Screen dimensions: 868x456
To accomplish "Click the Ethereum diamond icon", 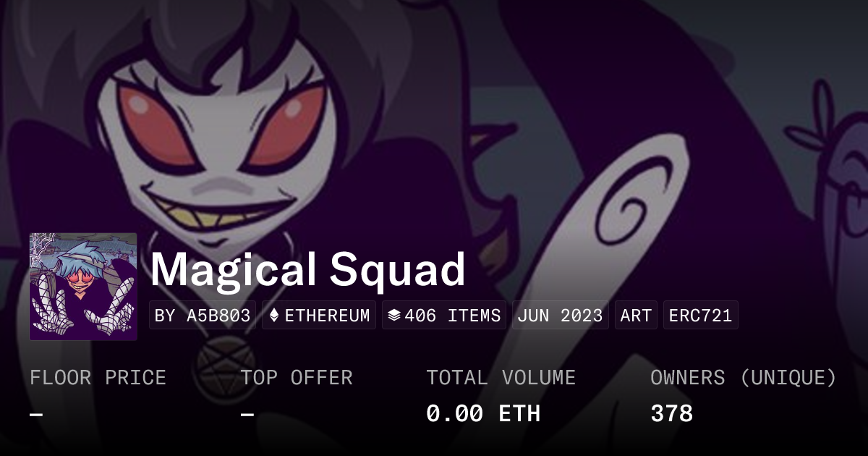I will [x=274, y=316].
